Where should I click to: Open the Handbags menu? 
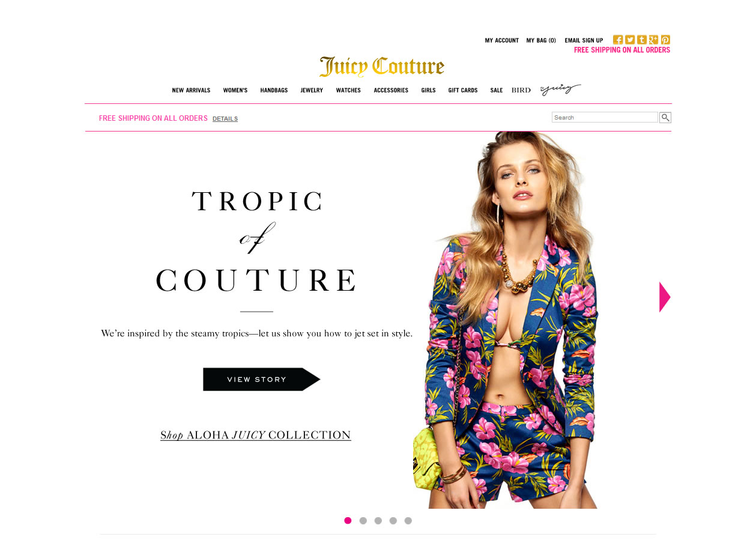[274, 91]
